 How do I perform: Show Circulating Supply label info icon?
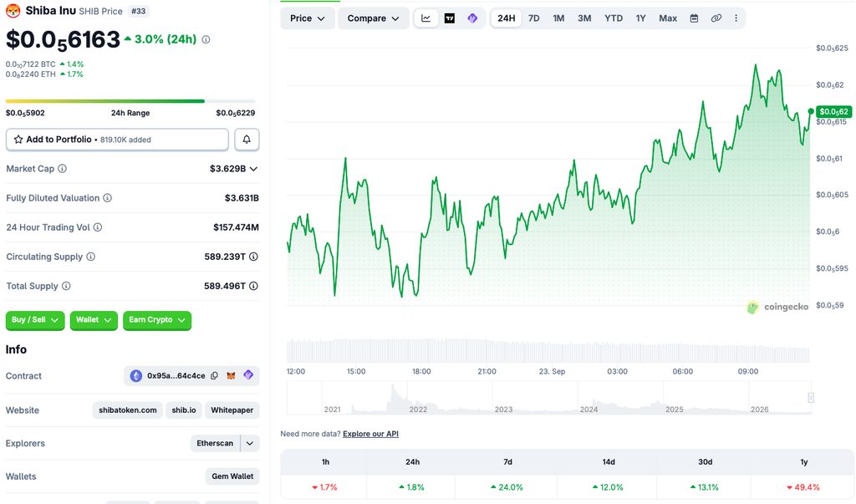pyautogui.click(x=90, y=257)
